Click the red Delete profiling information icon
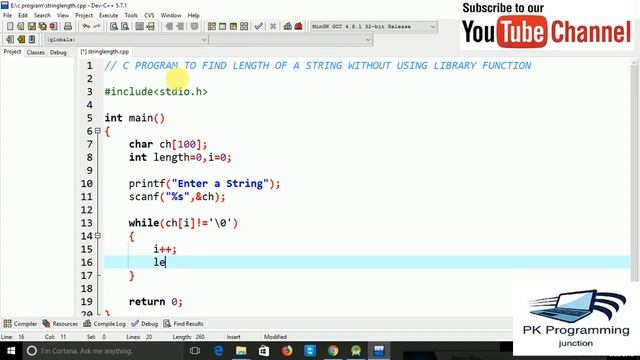This screenshot has height=360, width=640. pos(299,27)
